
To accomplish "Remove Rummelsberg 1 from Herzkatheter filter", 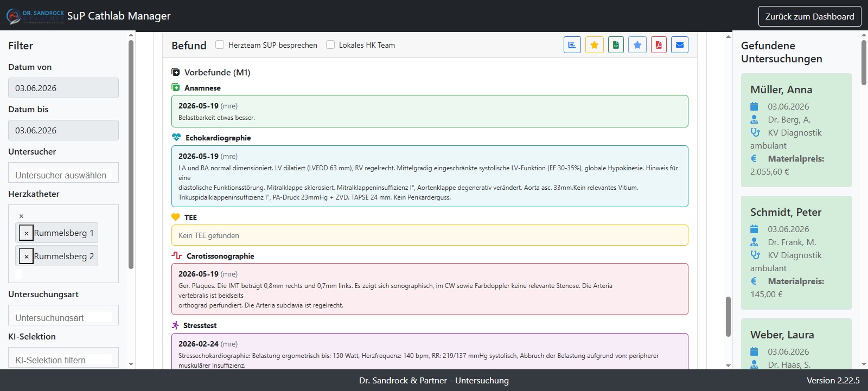I will [26, 233].
